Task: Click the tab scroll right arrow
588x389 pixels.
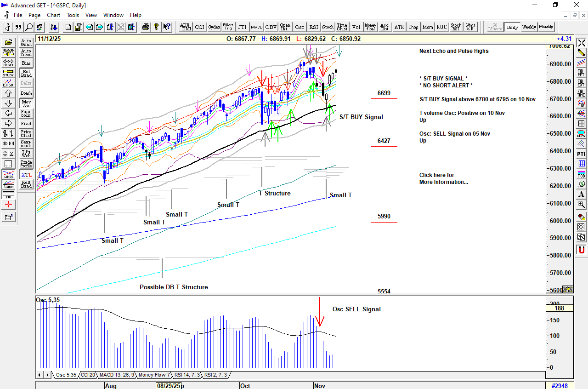Action: pyautogui.click(x=47, y=375)
